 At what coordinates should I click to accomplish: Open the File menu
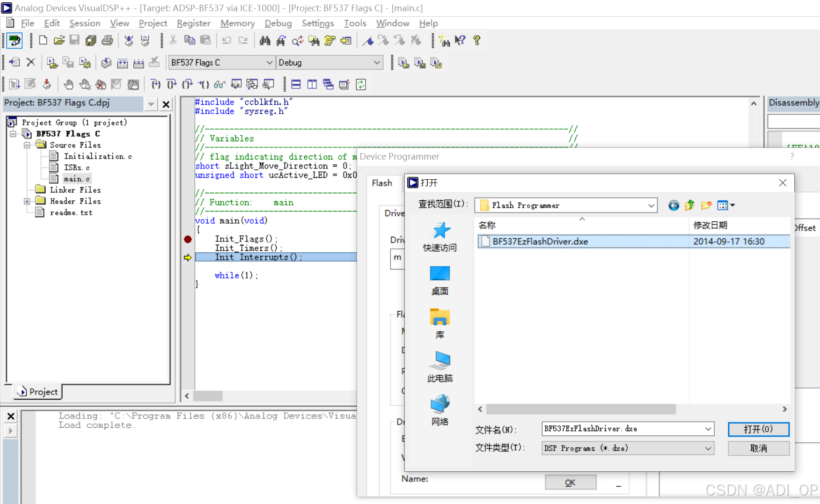[x=27, y=23]
